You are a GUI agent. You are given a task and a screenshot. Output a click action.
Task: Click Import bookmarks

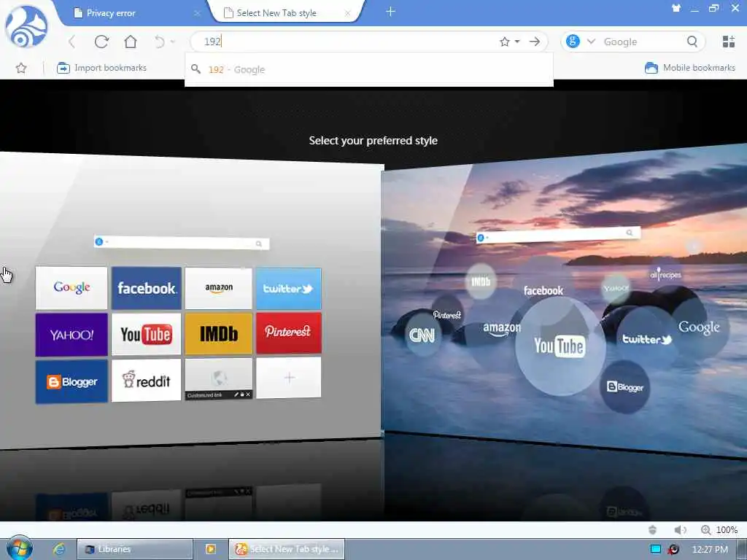101,68
